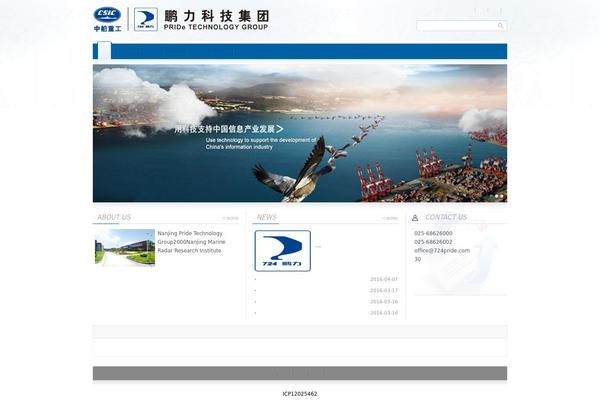Focus the search box in the header
The image size is (600, 400).
[461, 26]
